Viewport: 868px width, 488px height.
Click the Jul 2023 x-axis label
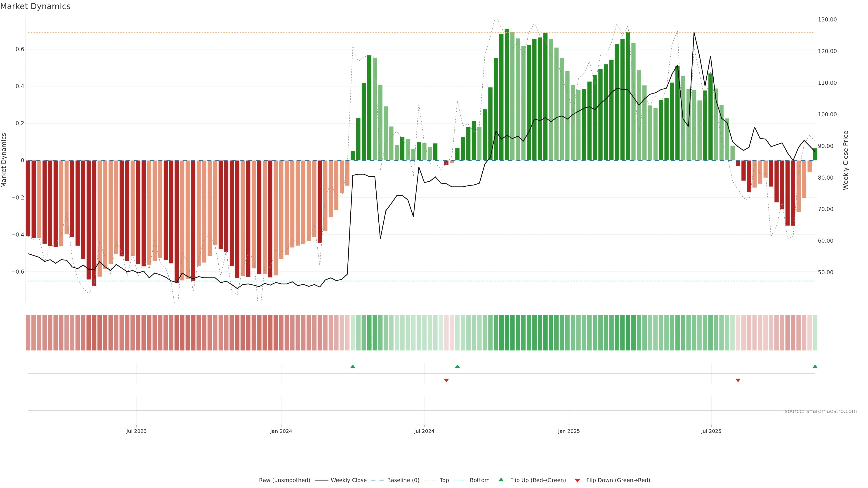coord(137,431)
